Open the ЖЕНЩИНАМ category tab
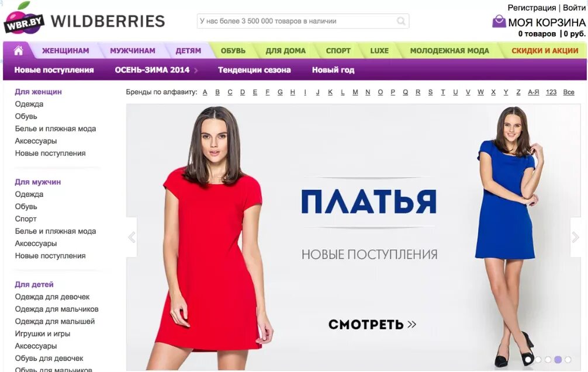This screenshot has width=588, height=372. click(x=65, y=51)
